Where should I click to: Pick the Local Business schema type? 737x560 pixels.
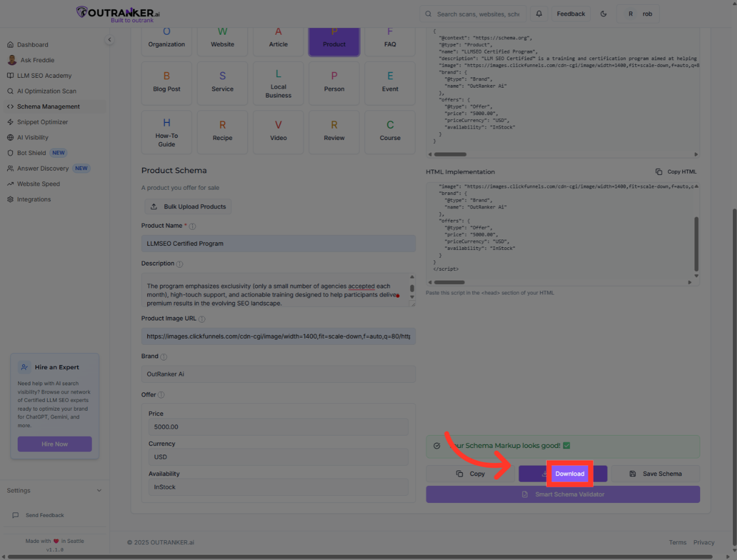(x=278, y=83)
